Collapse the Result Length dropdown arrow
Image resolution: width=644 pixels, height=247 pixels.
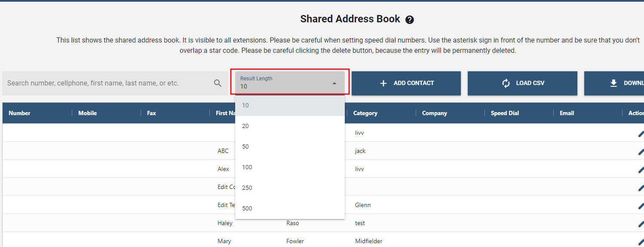(334, 83)
